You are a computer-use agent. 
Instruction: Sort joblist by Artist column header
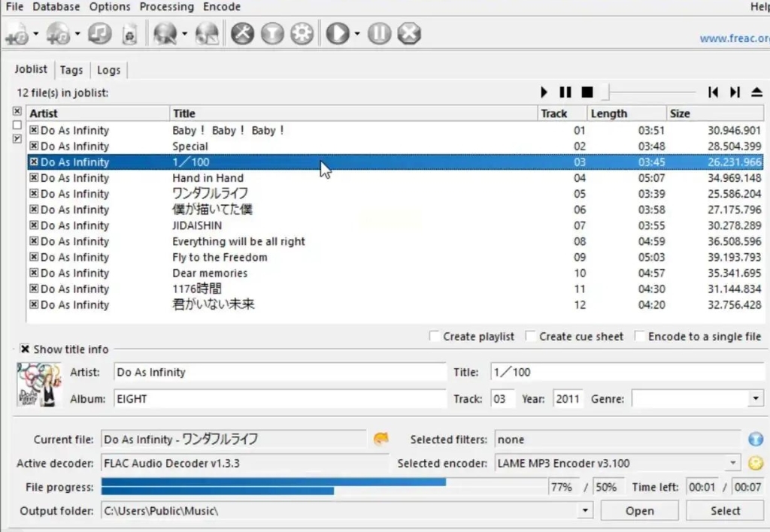click(x=99, y=113)
